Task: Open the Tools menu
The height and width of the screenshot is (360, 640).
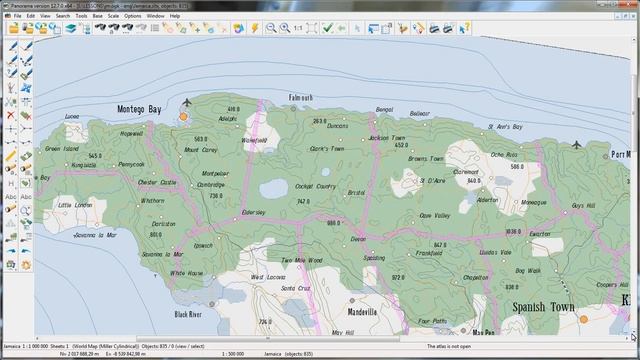Action: [x=81, y=16]
